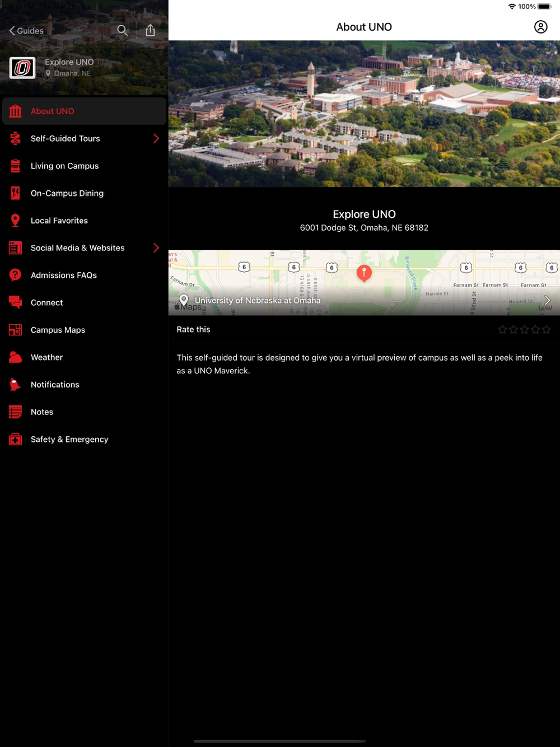
Task: Tap the 6001 Dodge St address
Action: click(364, 228)
